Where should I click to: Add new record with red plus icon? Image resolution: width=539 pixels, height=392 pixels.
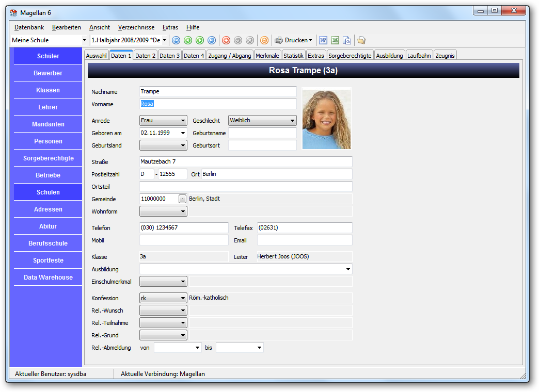coord(226,40)
